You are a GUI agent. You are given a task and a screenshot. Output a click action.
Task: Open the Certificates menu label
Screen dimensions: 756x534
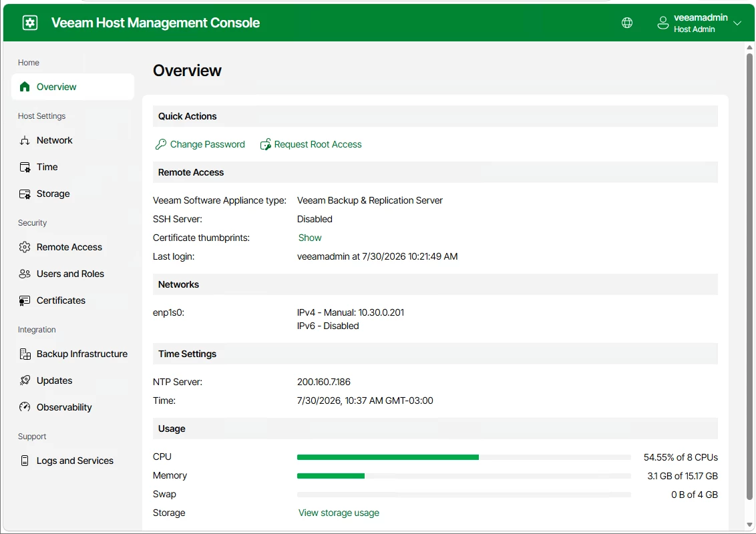(61, 301)
